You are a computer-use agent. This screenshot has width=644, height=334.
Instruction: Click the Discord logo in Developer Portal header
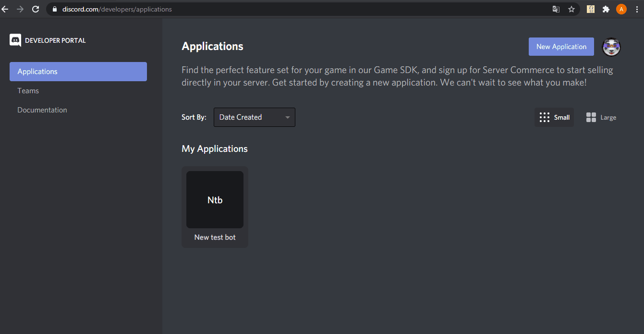(15, 40)
